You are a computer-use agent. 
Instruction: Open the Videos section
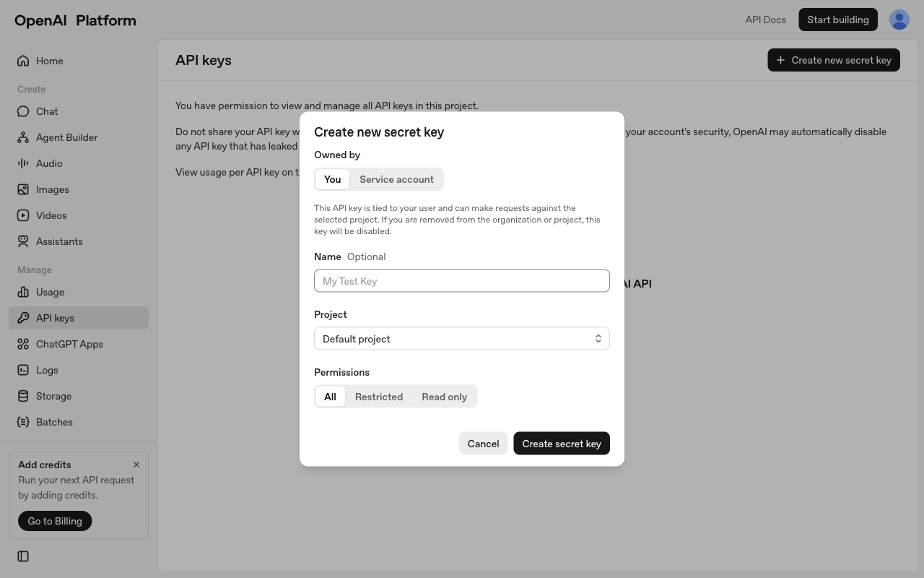[51, 215]
